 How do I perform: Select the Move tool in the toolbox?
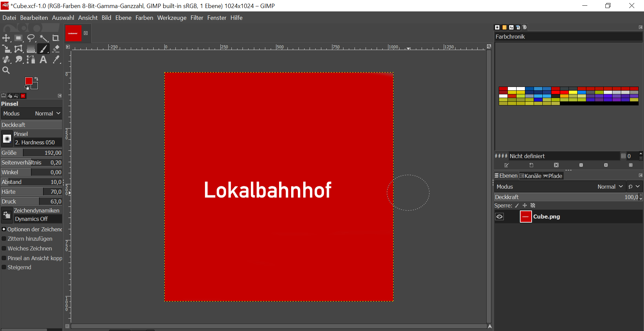pos(6,38)
